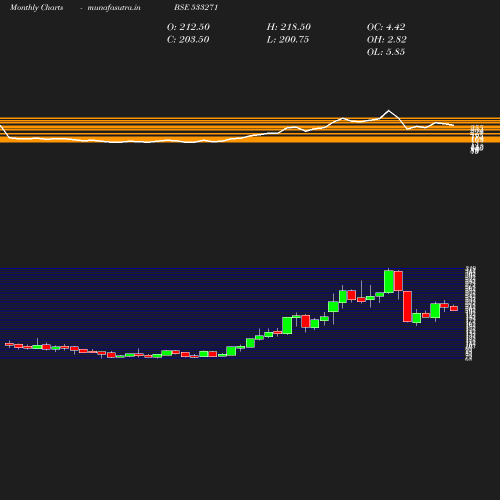The image size is (500, 500).
Task: Click the 'OL: 5.85' value
Action: click(x=386, y=52)
